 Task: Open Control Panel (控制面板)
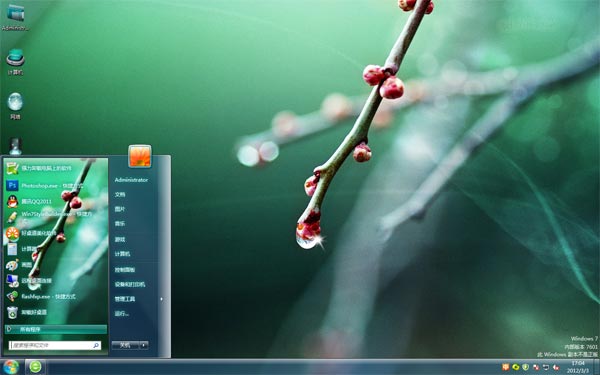point(124,270)
